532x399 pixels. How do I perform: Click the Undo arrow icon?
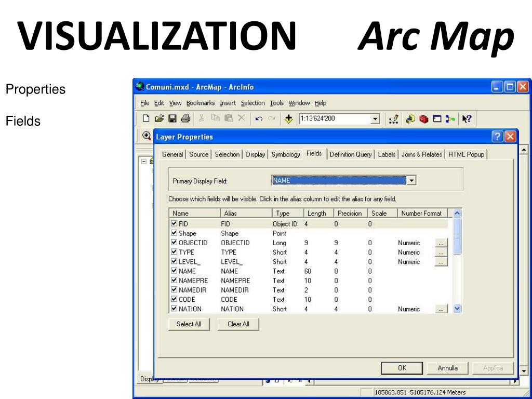pyautogui.click(x=259, y=118)
